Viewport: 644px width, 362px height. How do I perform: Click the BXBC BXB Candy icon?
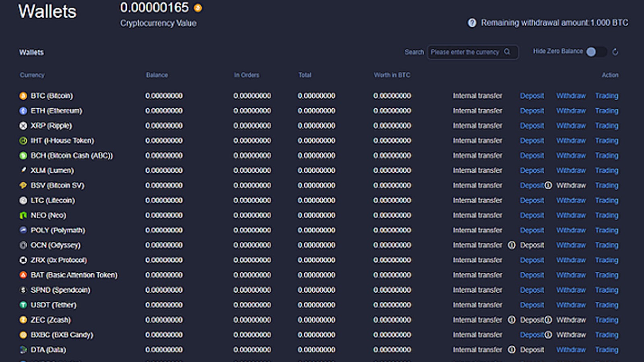(23, 335)
